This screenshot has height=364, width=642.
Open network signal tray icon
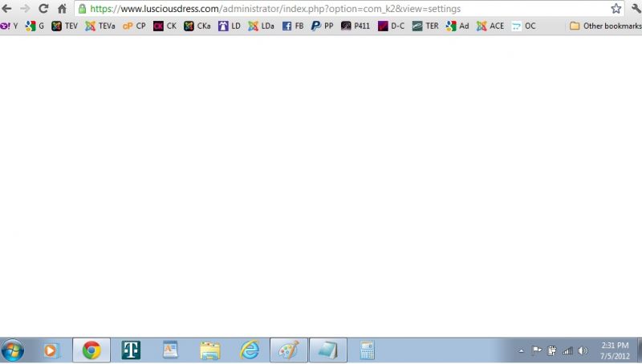567,350
